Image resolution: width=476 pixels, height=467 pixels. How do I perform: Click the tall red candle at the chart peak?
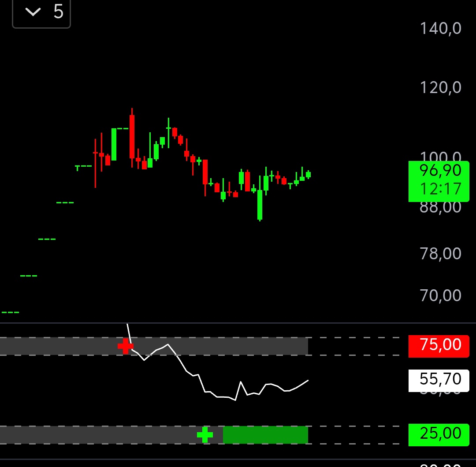click(132, 137)
